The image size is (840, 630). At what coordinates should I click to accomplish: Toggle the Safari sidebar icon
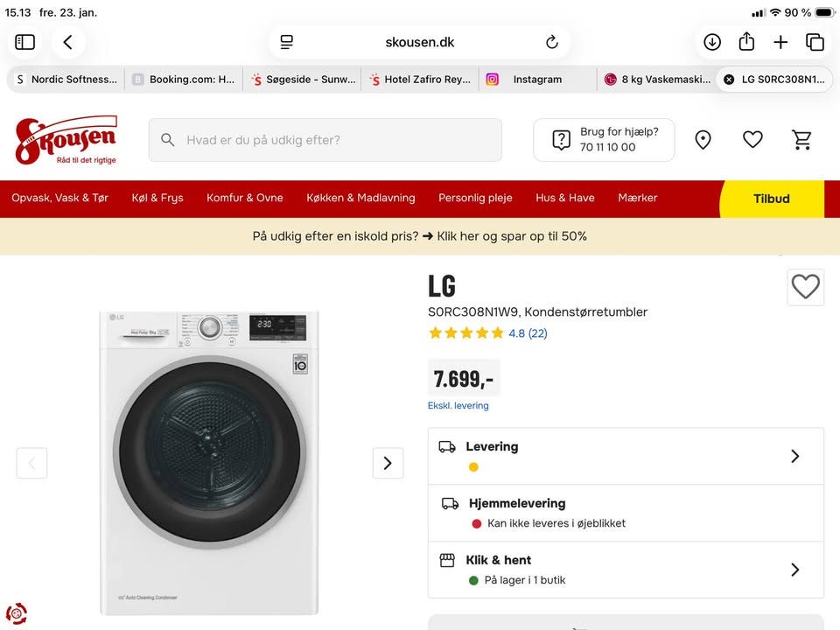25,42
